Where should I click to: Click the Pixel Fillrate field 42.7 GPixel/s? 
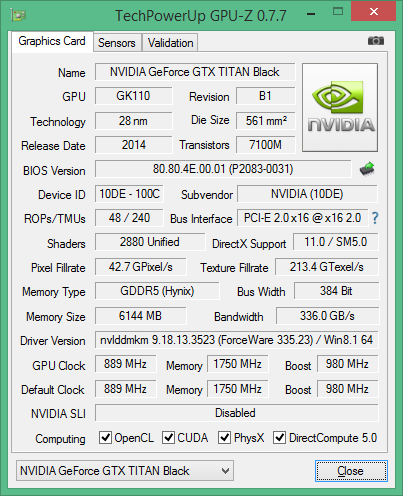coord(141,267)
